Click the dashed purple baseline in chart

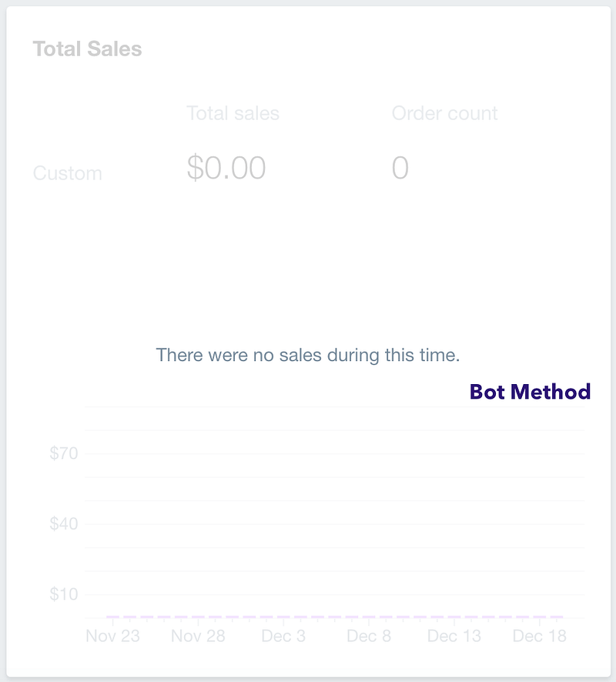point(334,617)
